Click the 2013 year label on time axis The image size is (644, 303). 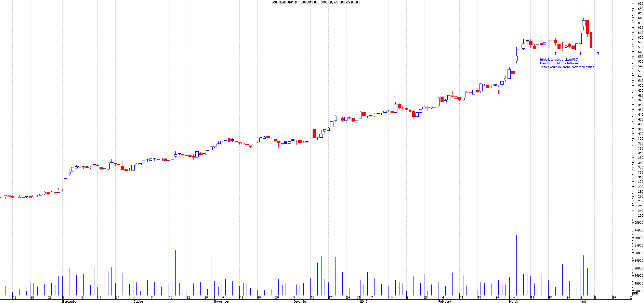[364, 301]
